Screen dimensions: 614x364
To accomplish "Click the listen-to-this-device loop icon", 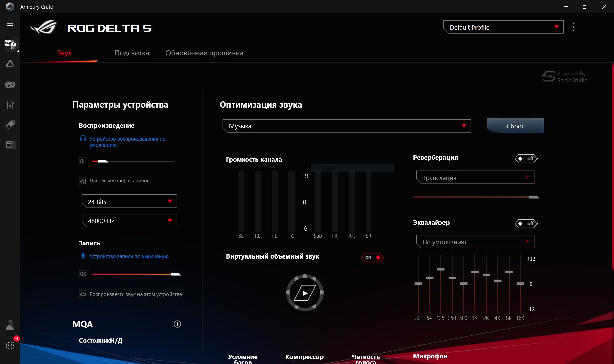I will tap(83, 294).
